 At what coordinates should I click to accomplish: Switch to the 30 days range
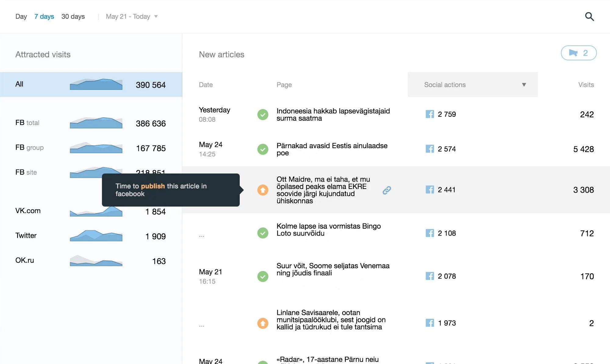[73, 16]
